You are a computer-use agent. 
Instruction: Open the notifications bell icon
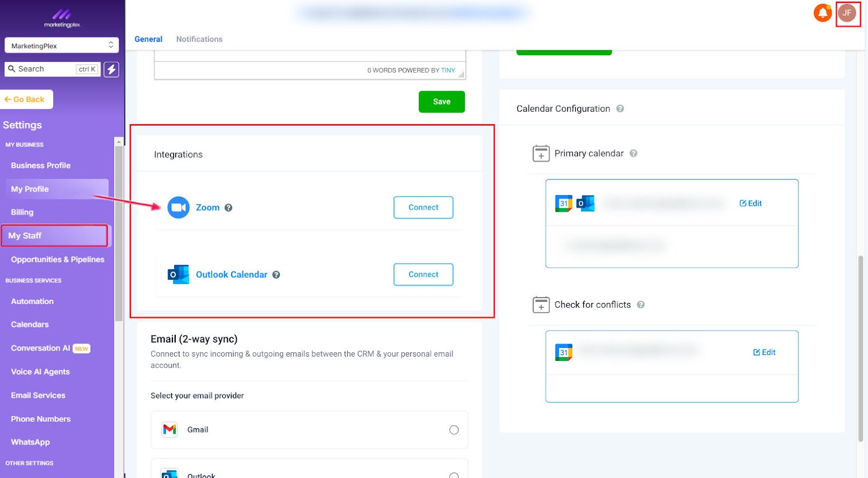(x=822, y=12)
